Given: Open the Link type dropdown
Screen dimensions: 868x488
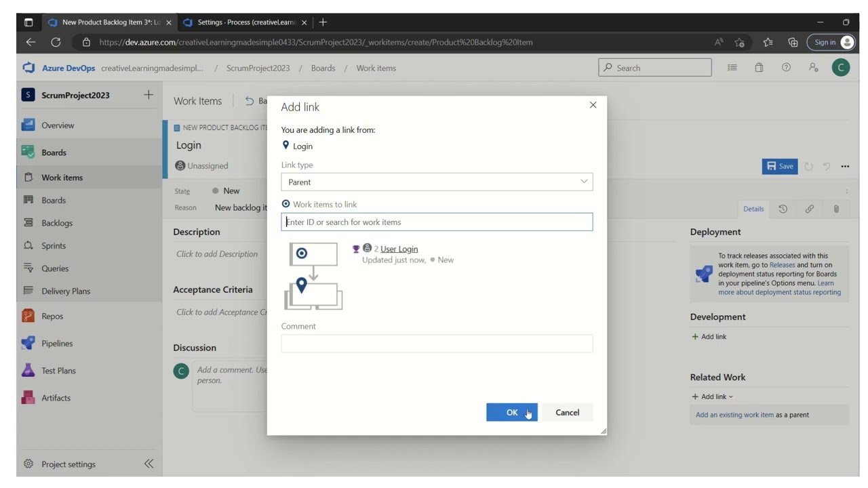Looking at the screenshot, I should (x=437, y=182).
